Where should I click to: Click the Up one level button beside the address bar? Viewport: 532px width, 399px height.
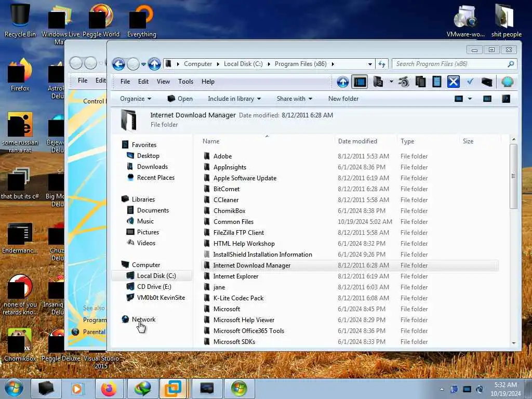pos(154,64)
